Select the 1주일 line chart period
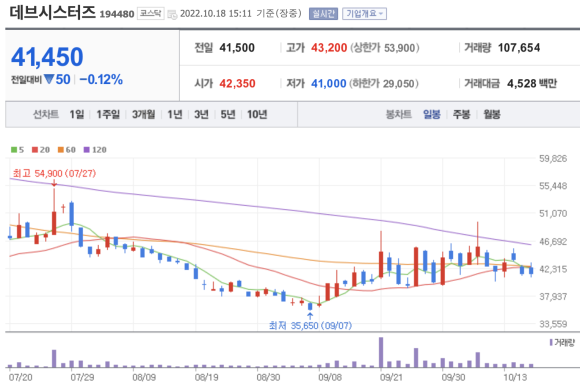Screen dimensions: 580x387 click(x=108, y=114)
